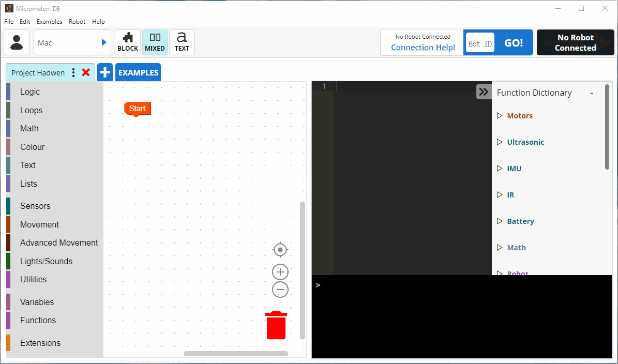Click the Bot ID input field
The height and width of the screenshot is (364, 618).
click(480, 43)
